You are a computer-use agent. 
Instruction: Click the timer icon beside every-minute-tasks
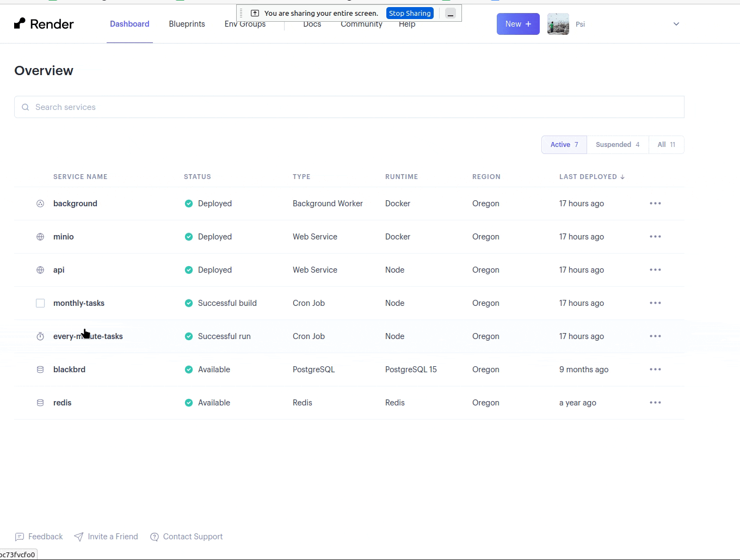pyautogui.click(x=40, y=336)
